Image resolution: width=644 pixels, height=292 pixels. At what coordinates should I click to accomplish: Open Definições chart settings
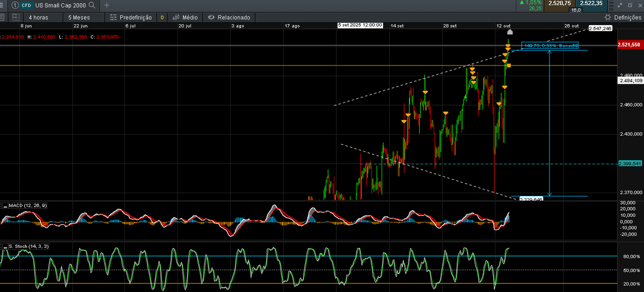point(624,17)
